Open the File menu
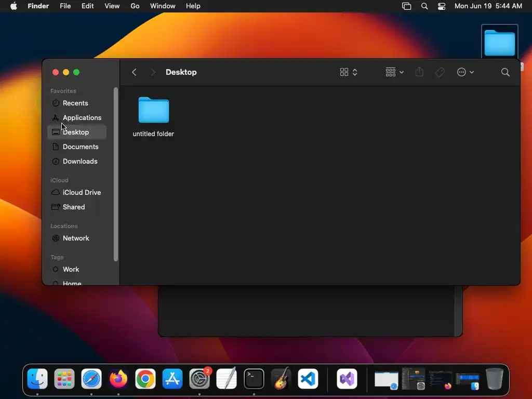532x399 pixels. point(65,6)
